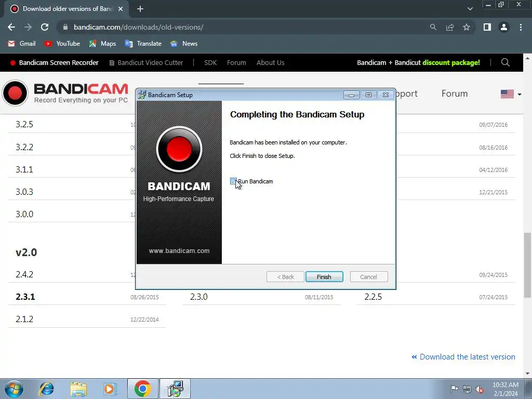
Task: Open Action Center flag icon
Action: (454, 389)
